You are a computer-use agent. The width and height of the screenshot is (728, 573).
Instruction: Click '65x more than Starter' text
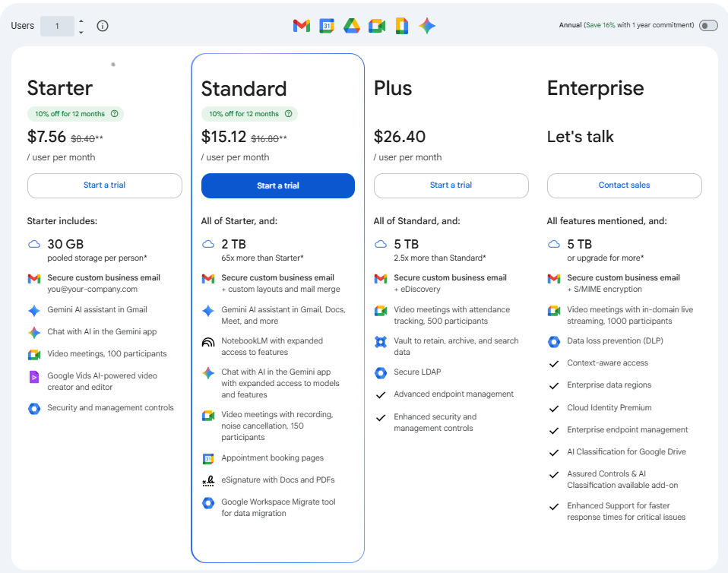click(262, 258)
